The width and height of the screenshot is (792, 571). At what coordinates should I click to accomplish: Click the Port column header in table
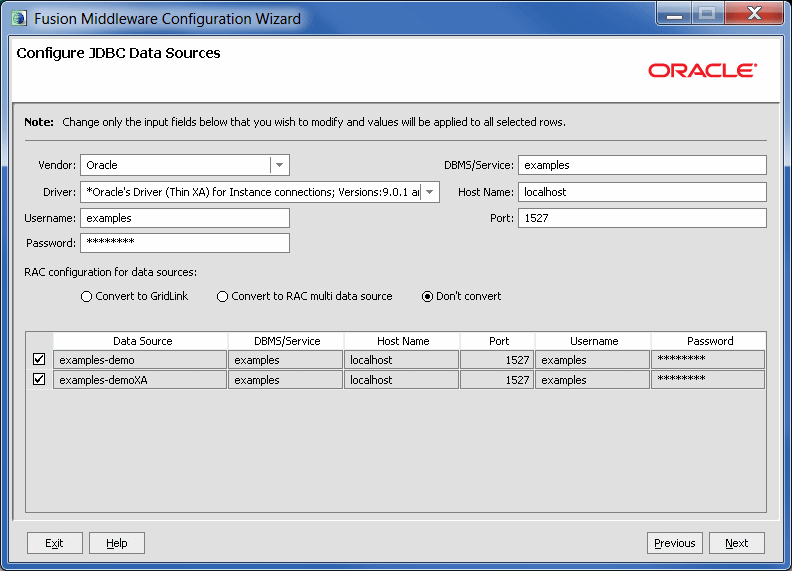(x=498, y=341)
